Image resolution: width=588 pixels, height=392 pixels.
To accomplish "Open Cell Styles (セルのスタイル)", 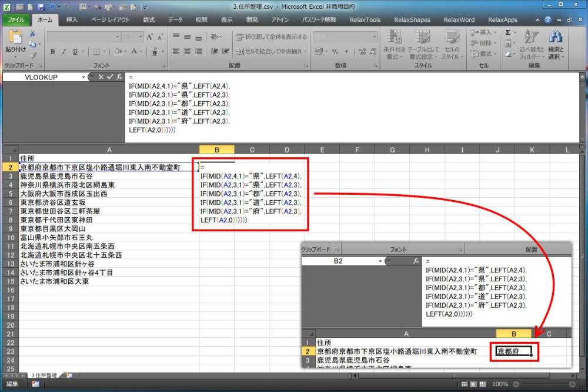I will tap(452, 45).
